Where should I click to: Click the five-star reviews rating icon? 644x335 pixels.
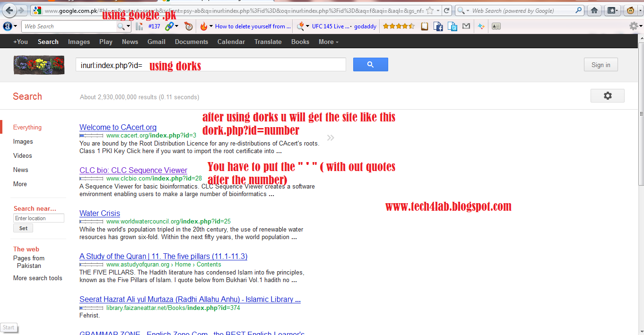tap(399, 26)
